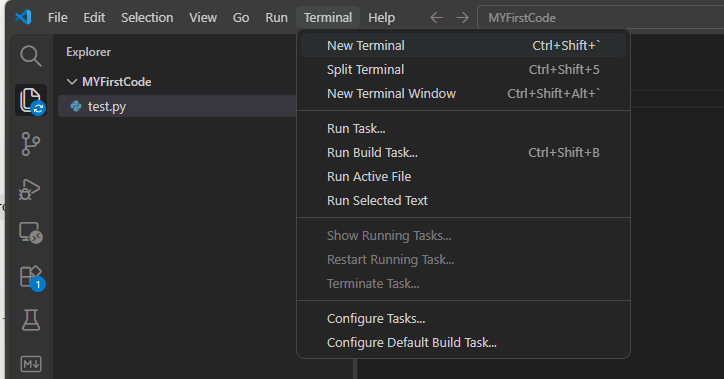The height and width of the screenshot is (379, 724).
Task: Select Configure Tasks...
Action: [464, 319]
